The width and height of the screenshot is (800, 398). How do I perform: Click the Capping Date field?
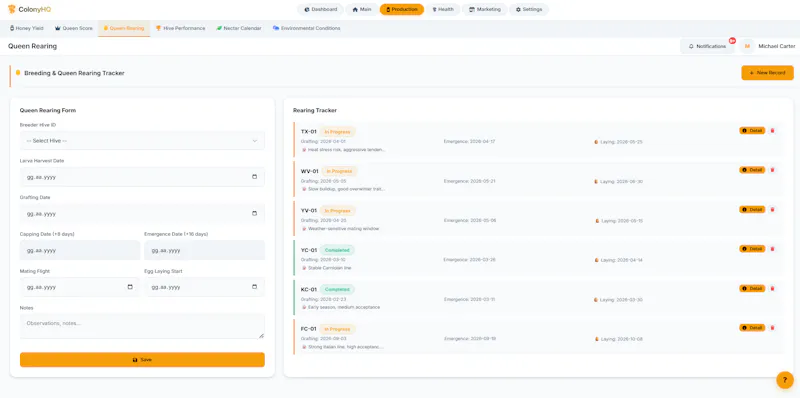tap(80, 251)
